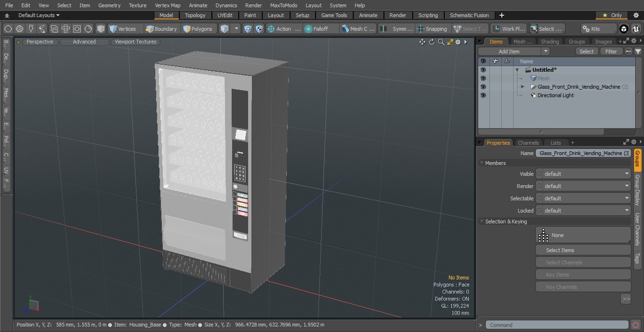Edit the group Name field
Image resolution: width=644 pixels, height=332 pixels.
583,153
